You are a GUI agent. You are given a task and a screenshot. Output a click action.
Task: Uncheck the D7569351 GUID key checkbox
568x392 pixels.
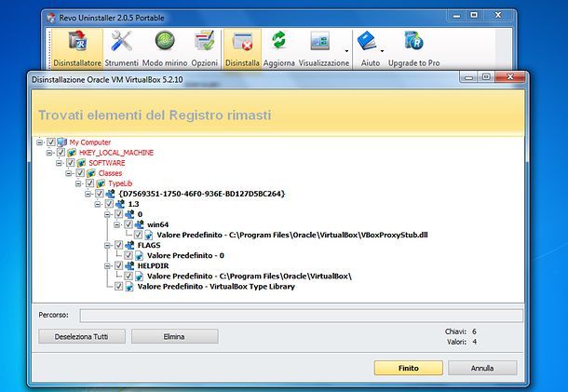click(x=100, y=194)
